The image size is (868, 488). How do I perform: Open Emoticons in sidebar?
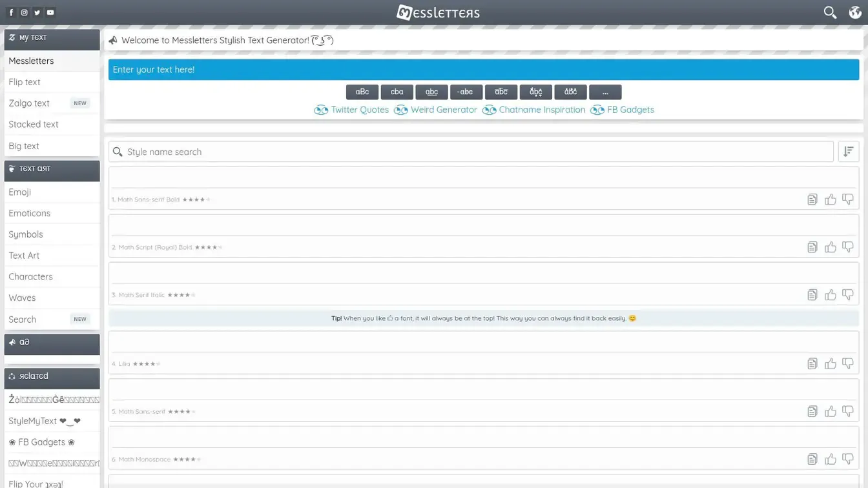point(52,213)
